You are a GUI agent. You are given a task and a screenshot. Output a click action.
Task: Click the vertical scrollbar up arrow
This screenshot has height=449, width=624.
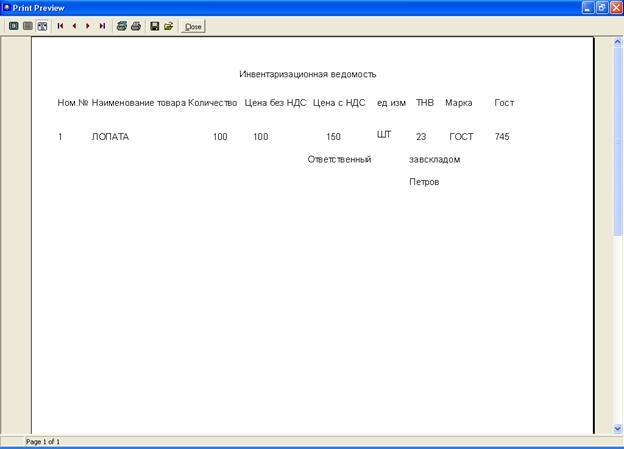click(617, 43)
